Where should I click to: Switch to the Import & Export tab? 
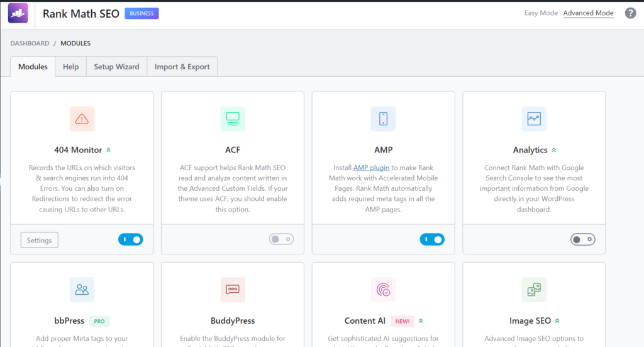[x=182, y=67]
